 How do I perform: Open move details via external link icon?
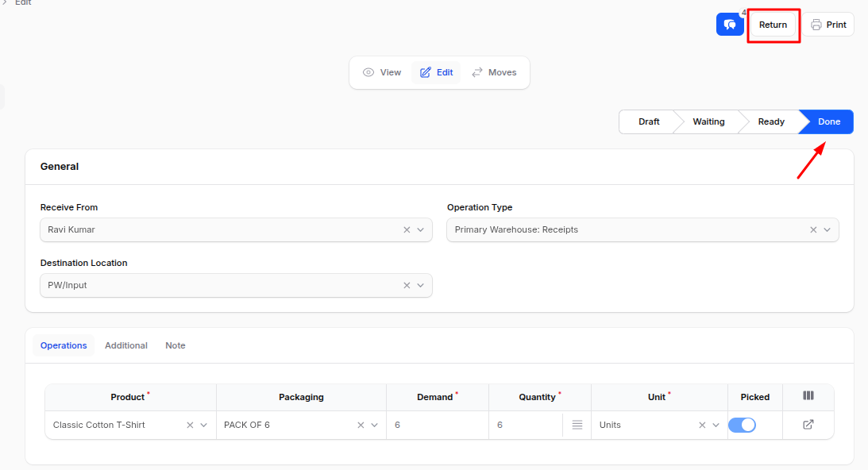tap(808, 425)
